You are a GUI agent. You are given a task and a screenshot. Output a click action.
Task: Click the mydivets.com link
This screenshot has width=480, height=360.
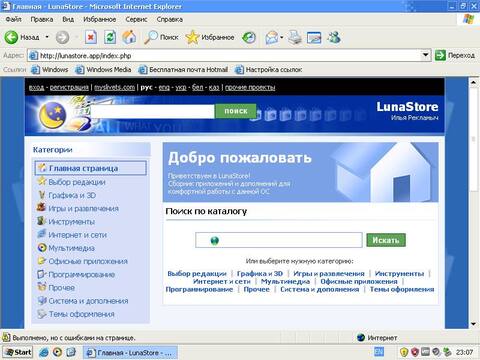coord(114,87)
